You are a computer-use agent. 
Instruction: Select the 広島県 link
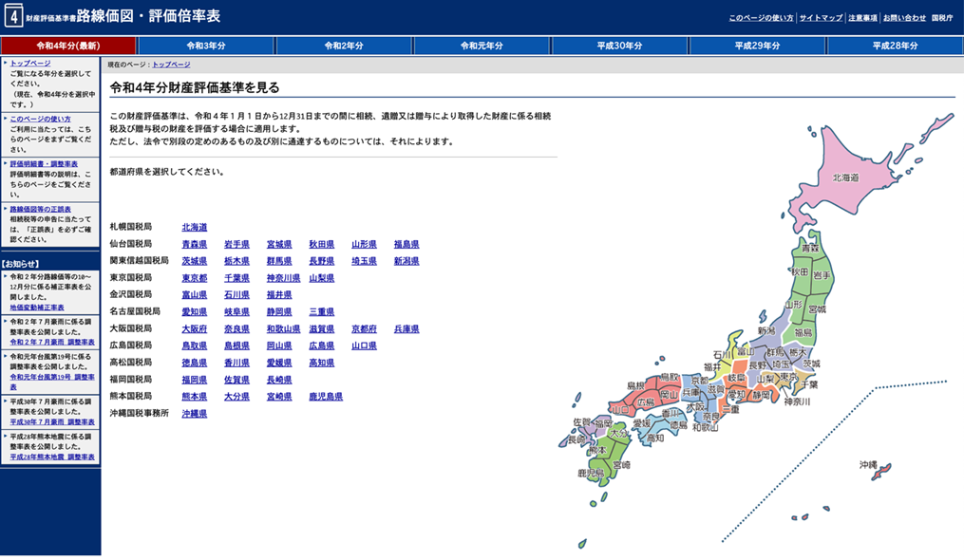(322, 346)
